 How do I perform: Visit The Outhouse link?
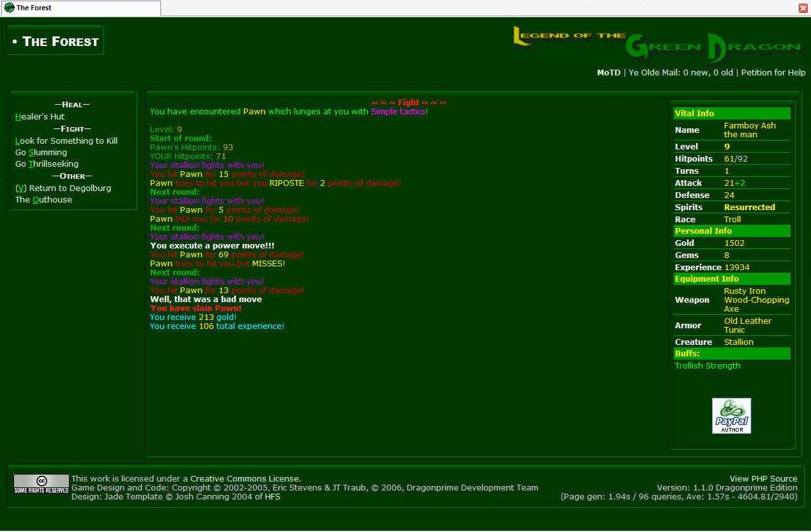click(x=43, y=200)
